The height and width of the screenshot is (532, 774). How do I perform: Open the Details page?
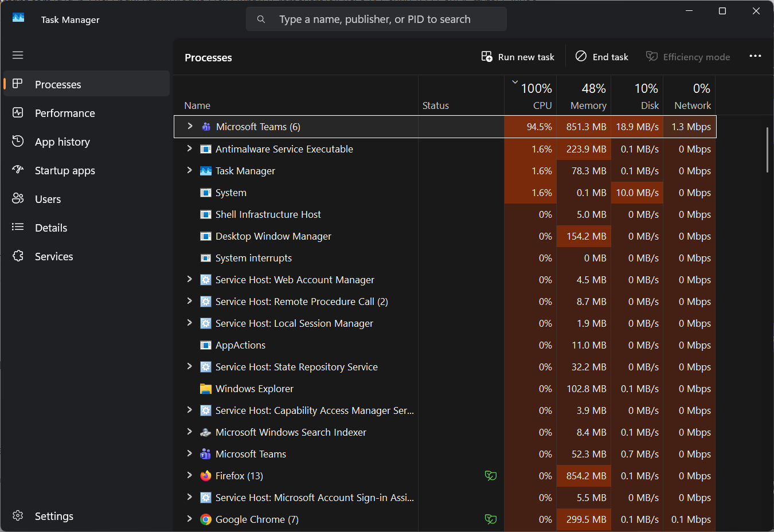[50, 228]
